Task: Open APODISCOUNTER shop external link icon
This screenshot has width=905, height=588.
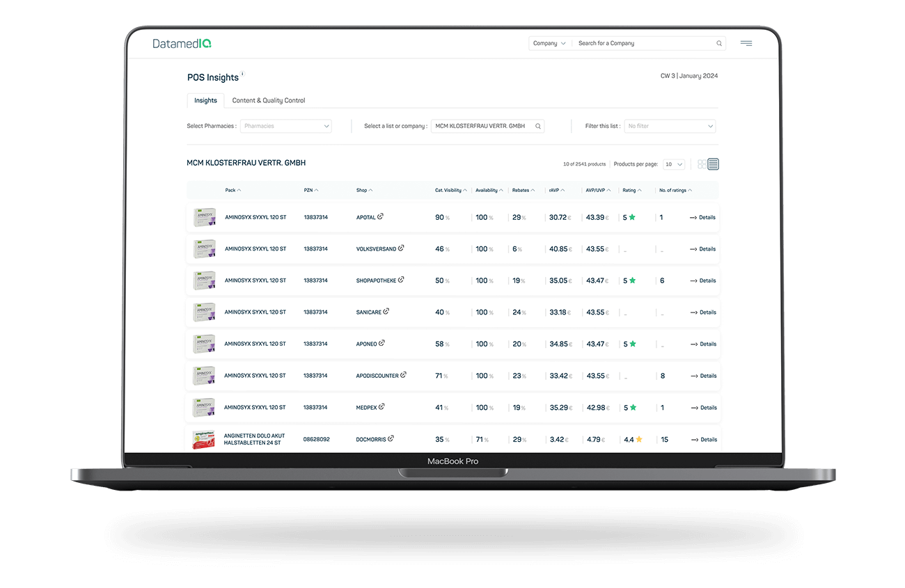Action: [x=404, y=375]
